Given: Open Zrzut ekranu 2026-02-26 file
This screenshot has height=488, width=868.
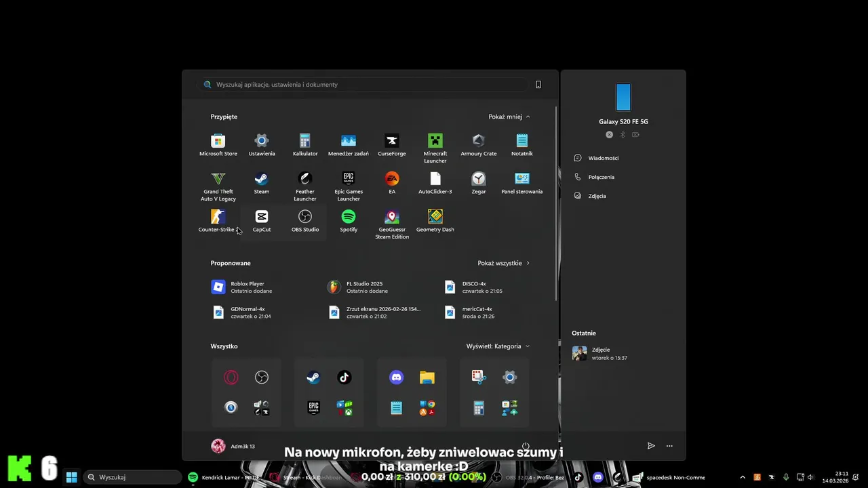Looking at the screenshot, I should pyautogui.click(x=374, y=312).
